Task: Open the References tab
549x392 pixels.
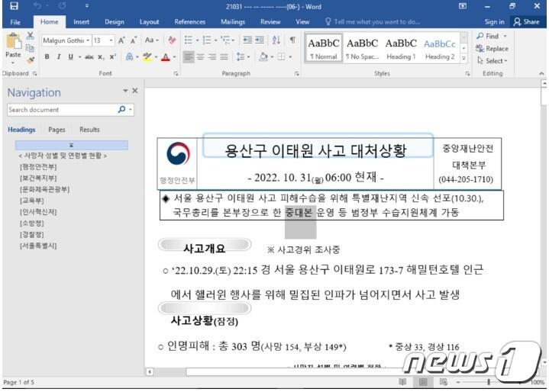Action: point(190,21)
